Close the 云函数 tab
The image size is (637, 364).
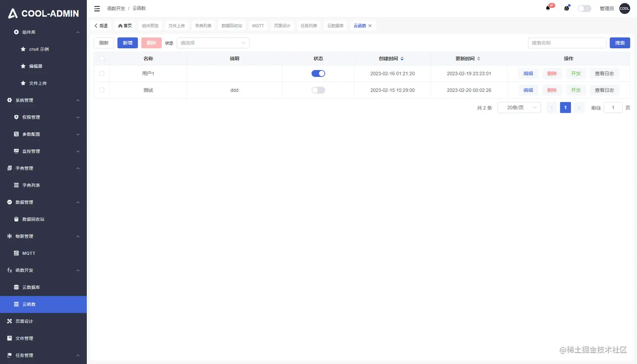[370, 26]
